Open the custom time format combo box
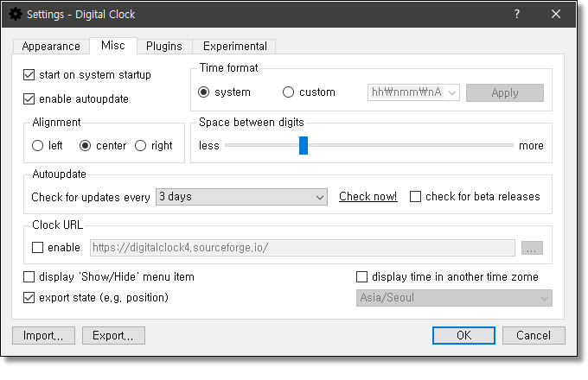This screenshot has height=380, width=588. [413, 92]
